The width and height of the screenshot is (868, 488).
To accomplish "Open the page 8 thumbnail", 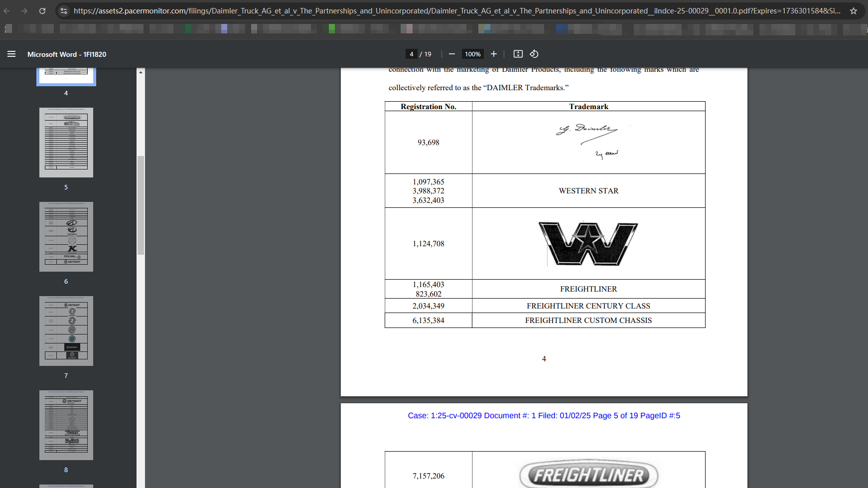I will click(x=66, y=425).
